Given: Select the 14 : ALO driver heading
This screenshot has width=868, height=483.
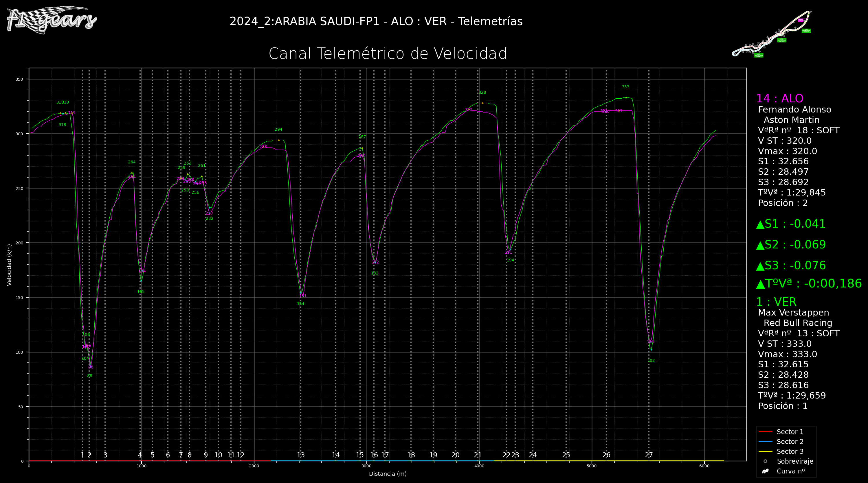Looking at the screenshot, I should click(779, 98).
